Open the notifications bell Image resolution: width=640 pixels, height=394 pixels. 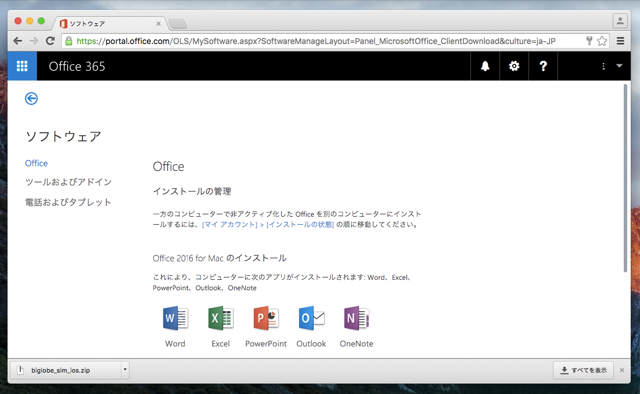click(485, 66)
